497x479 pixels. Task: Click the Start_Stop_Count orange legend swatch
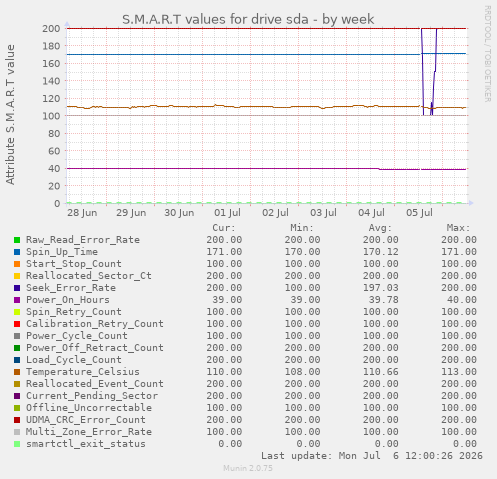(17, 264)
